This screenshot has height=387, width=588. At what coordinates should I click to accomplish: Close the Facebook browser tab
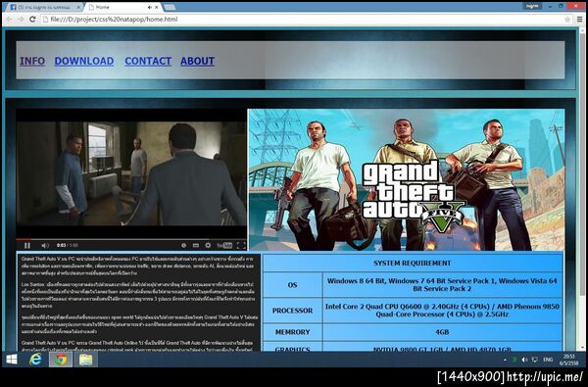[x=78, y=7]
